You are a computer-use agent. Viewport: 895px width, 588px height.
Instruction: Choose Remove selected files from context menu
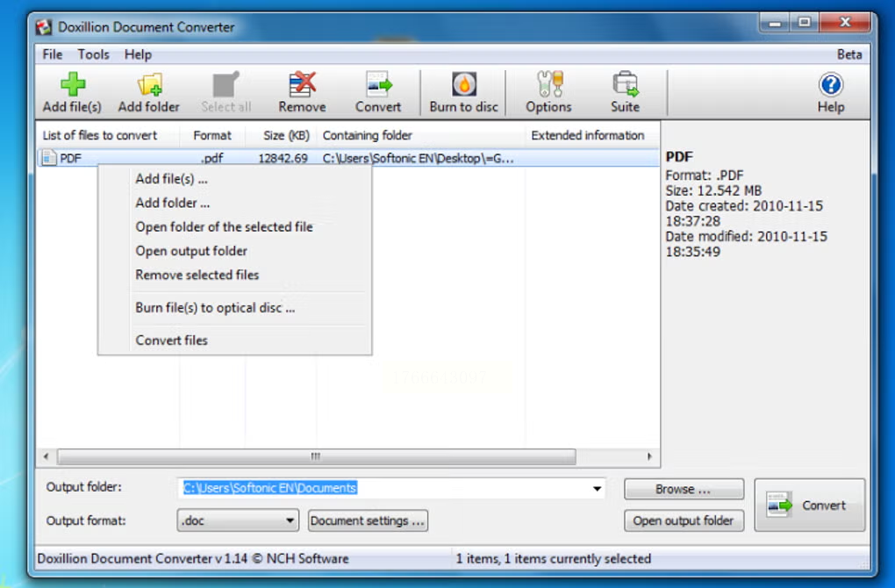(x=197, y=275)
